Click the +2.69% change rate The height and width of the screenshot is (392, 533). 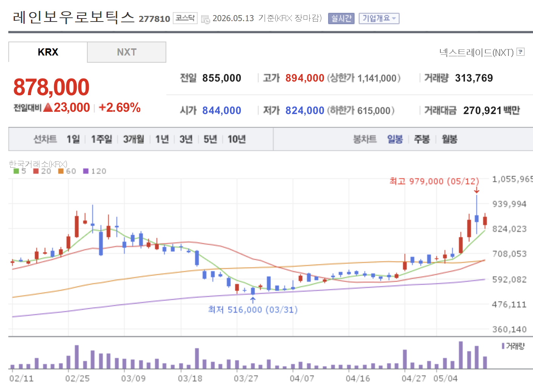[119, 108]
